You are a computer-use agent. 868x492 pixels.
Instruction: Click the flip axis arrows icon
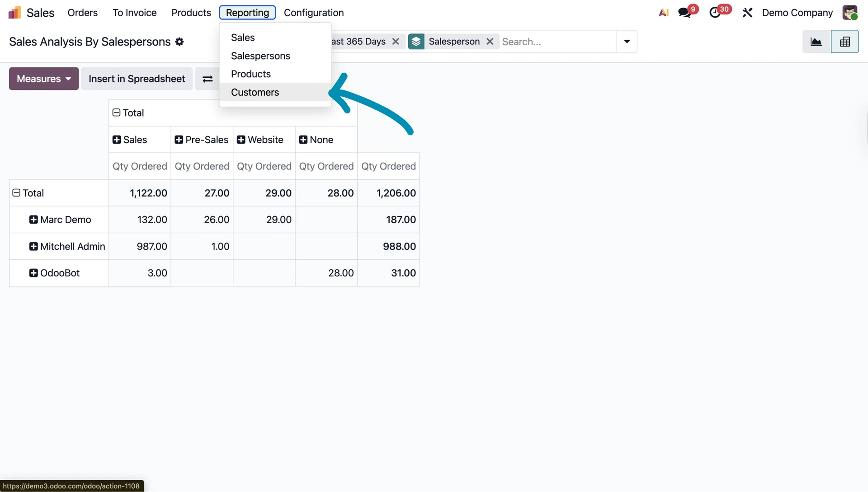[208, 79]
